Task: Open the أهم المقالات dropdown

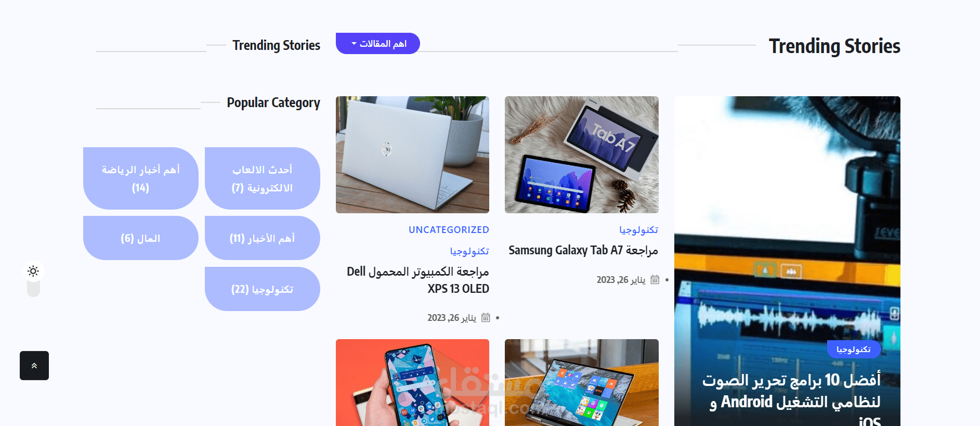Action: tap(378, 44)
